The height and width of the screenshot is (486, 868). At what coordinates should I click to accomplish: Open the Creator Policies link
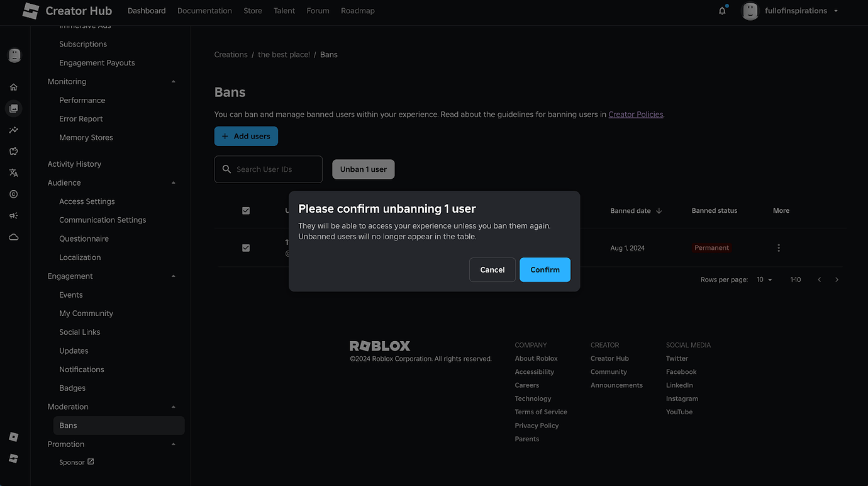[x=635, y=114]
